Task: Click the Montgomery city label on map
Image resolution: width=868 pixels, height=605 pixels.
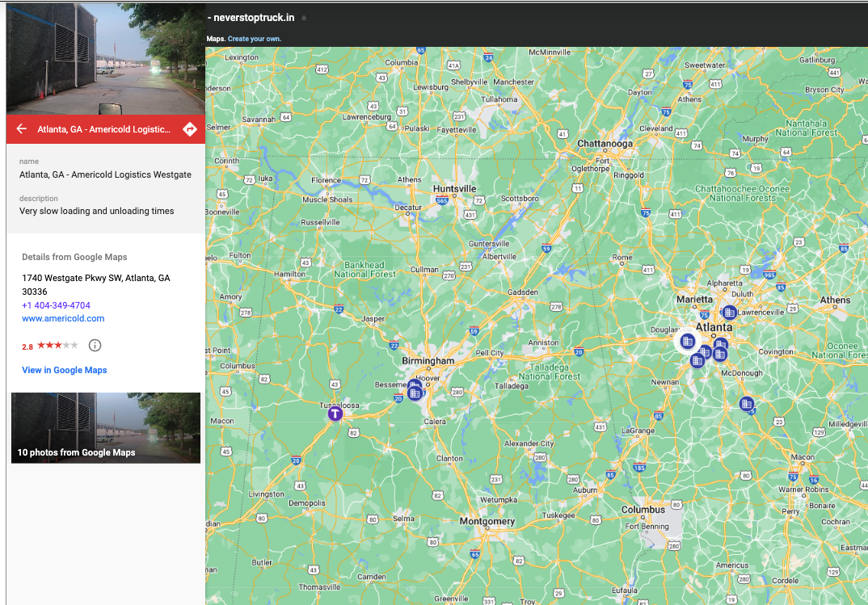Action: (x=487, y=522)
